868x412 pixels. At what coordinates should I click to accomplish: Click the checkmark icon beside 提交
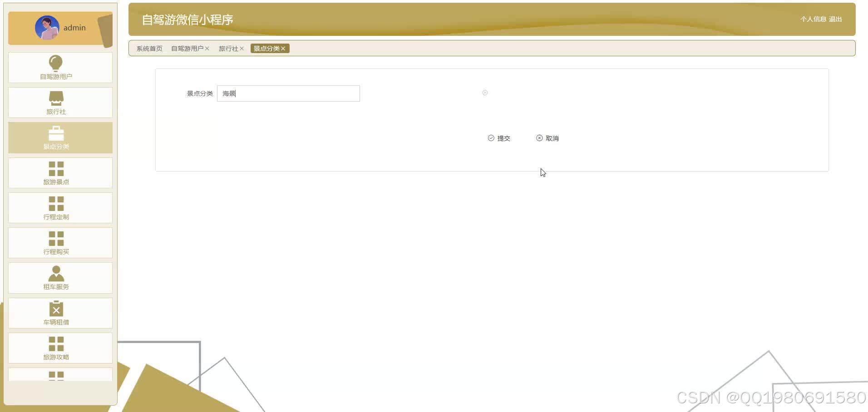[491, 137]
